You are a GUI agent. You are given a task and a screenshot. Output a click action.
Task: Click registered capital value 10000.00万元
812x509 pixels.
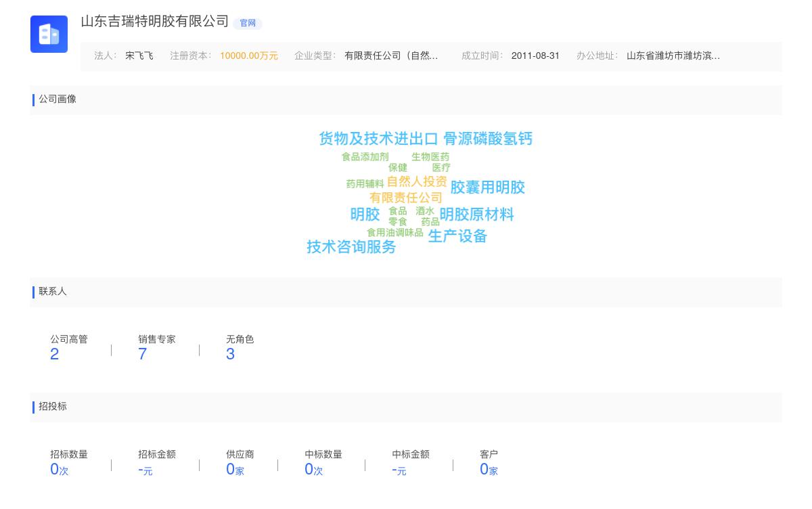[249, 56]
